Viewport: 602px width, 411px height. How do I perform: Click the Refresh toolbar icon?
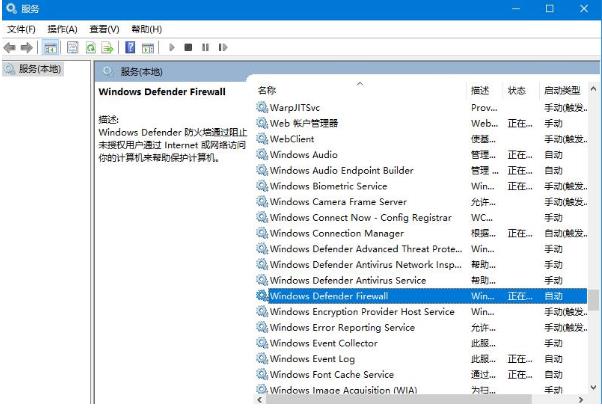click(91, 48)
